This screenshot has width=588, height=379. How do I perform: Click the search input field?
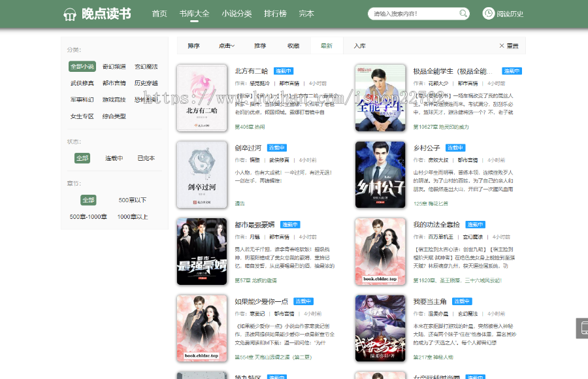[412, 14]
